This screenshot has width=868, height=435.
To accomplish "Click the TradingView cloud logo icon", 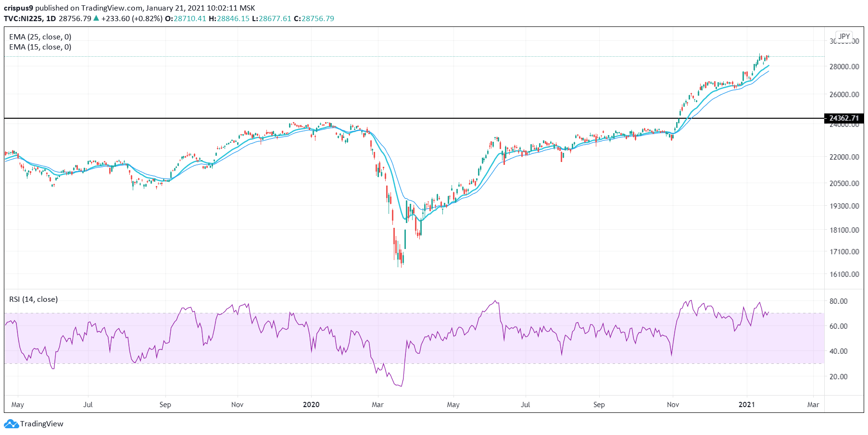I will tap(11, 424).
